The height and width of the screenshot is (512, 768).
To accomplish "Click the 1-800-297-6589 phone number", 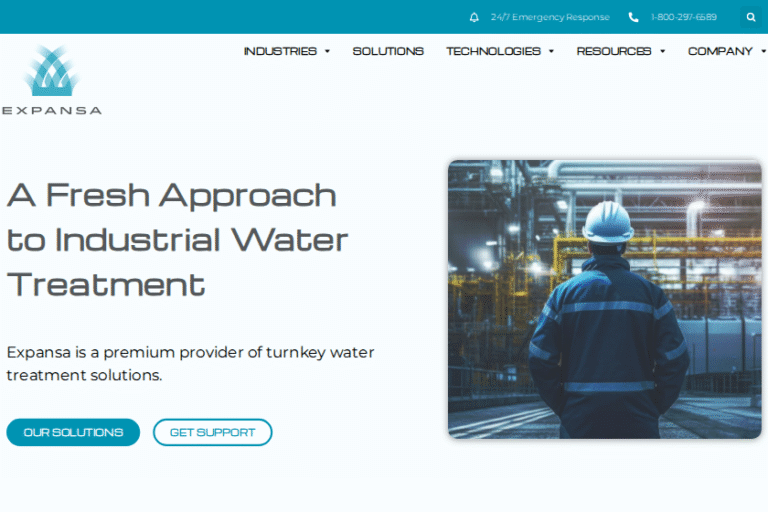I will click(x=683, y=17).
